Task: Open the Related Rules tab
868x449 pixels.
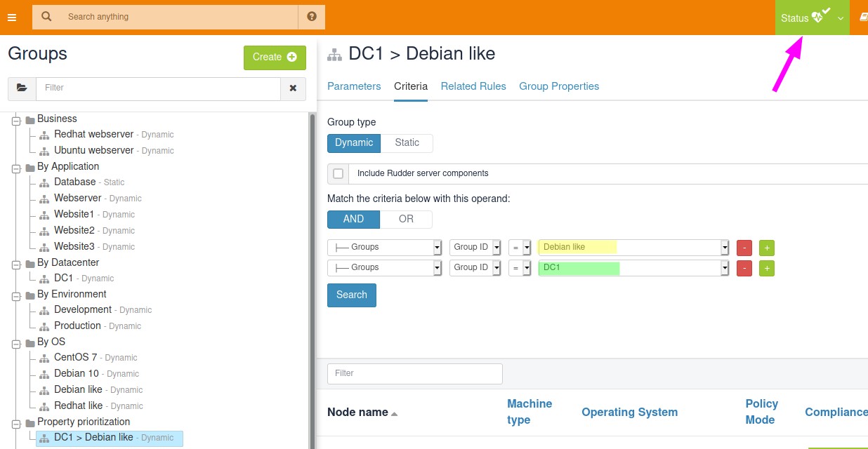Action: (x=473, y=86)
